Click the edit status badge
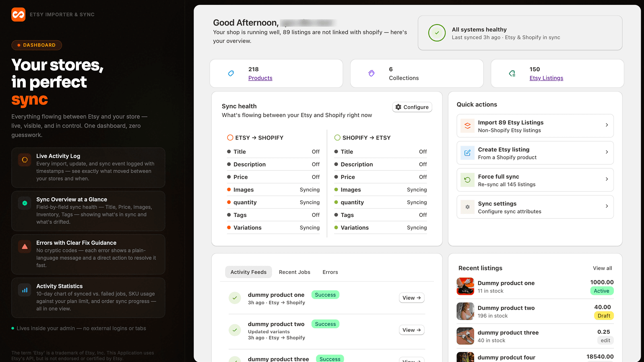The width and height of the screenshot is (644, 362). pyautogui.click(x=605, y=340)
